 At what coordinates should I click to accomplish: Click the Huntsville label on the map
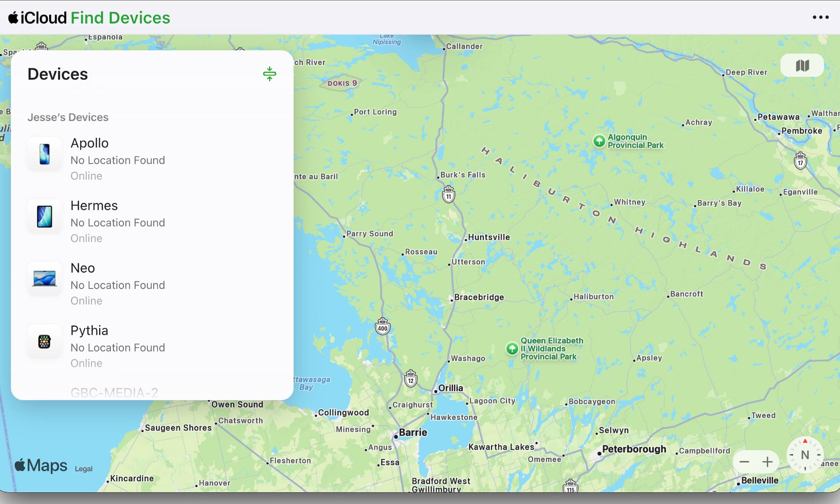pos(489,237)
